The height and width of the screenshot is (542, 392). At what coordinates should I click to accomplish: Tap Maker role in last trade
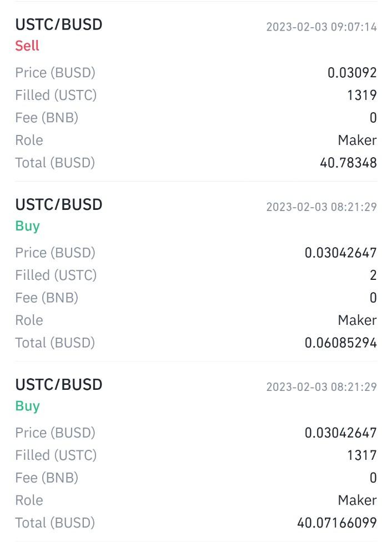357,500
